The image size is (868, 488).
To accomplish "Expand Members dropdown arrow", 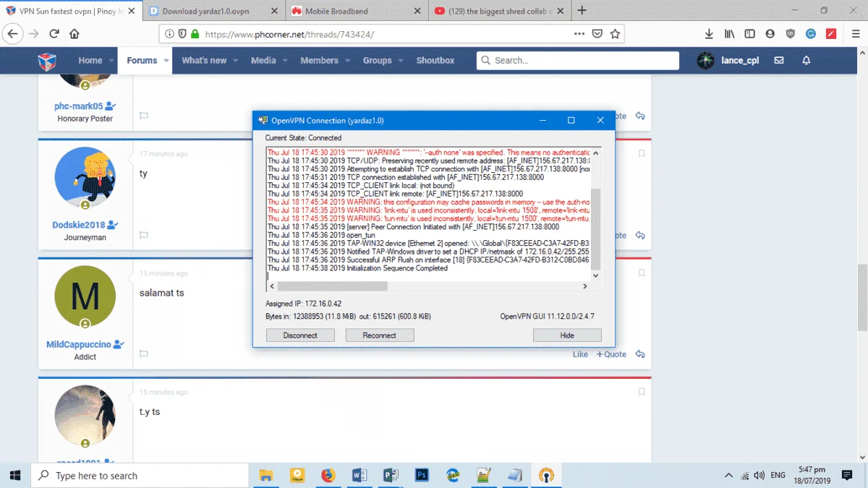I will point(348,61).
